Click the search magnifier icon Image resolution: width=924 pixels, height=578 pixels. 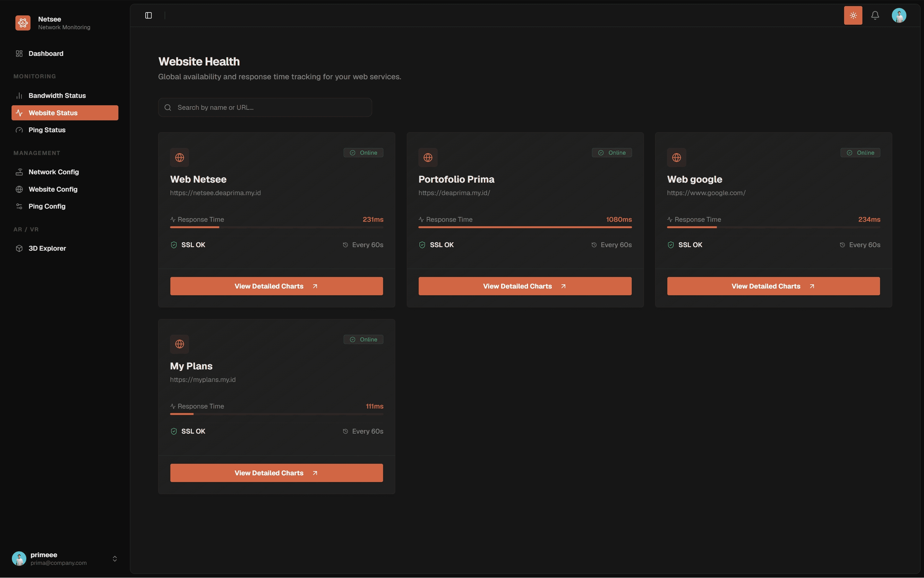click(168, 108)
